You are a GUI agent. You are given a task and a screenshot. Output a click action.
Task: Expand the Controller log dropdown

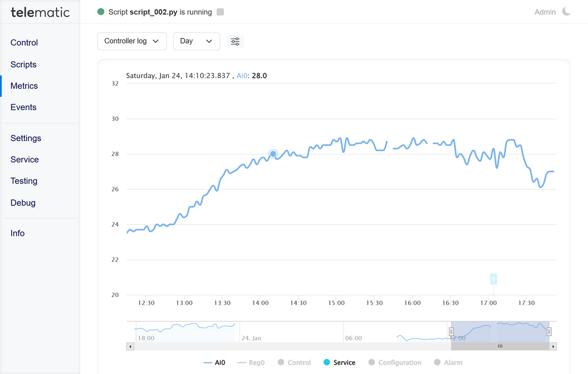[x=131, y=41]
